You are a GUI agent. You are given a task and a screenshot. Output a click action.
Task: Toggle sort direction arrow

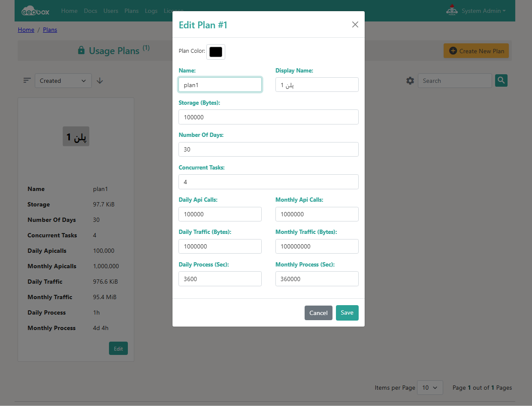[100, 81]
